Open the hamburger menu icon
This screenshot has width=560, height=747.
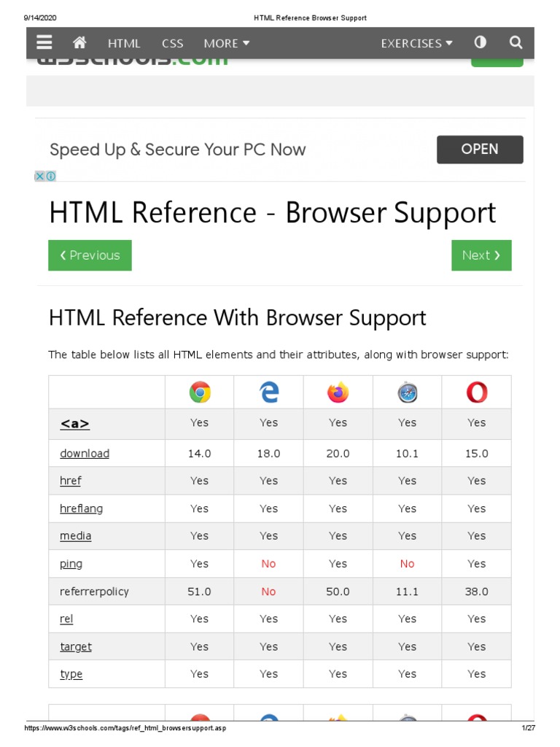pos(44,42)
